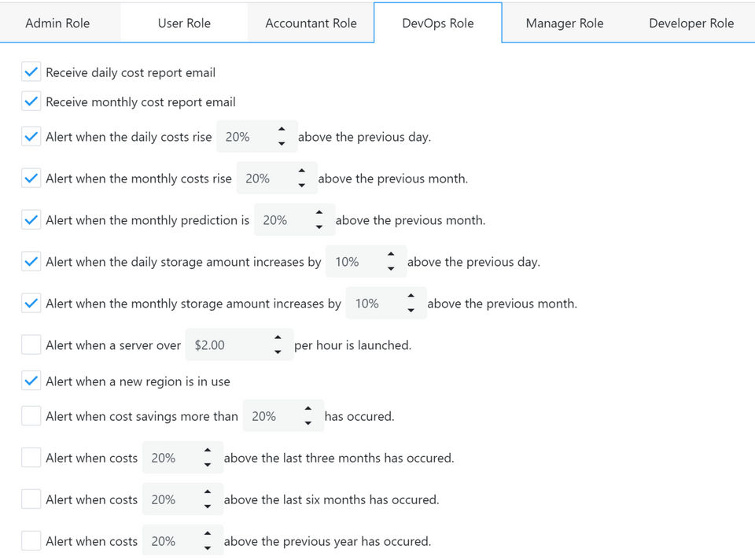Disable the monthly storage amount alert checkbox
Viewport: 755px width, 560px height.
click(x=31, y=304)
